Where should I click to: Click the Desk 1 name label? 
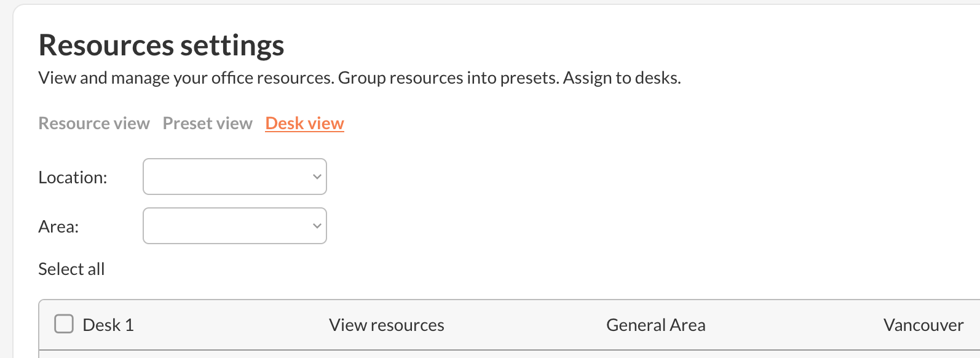(108, 325)
